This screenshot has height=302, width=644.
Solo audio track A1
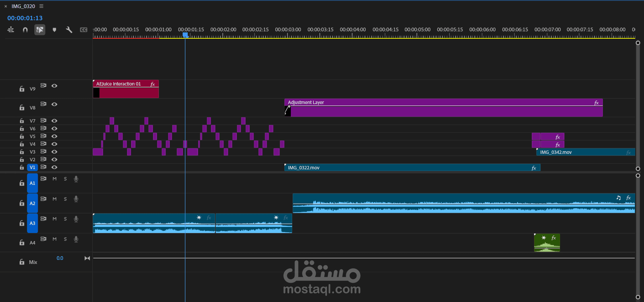pos(65,179)
